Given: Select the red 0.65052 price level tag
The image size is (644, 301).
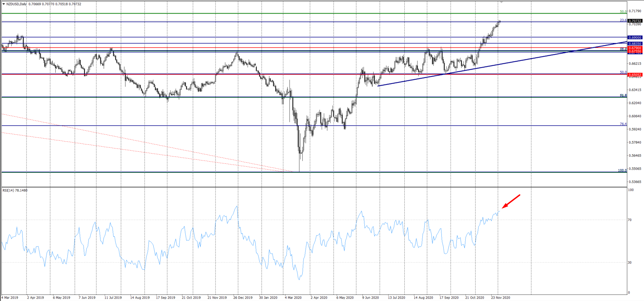Looking at the screenshot, I should click(x=635, y=75).
